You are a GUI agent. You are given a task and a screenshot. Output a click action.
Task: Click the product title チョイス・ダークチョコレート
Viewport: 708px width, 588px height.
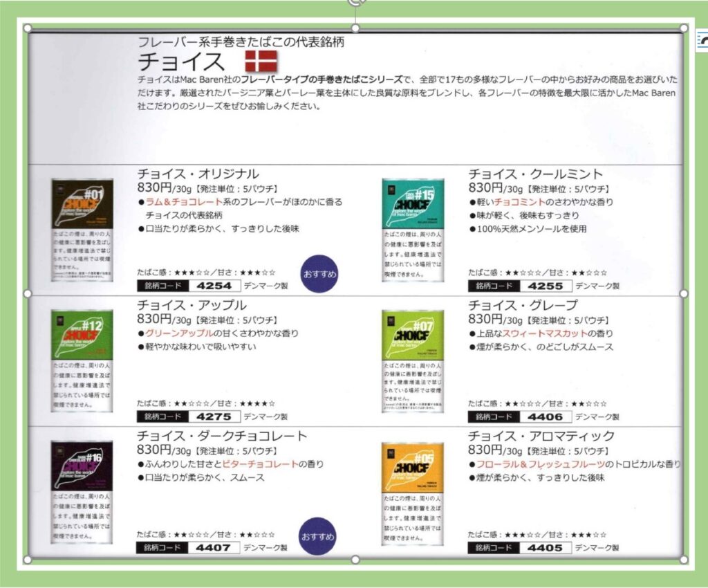pyautogui.click(x=222, y=436)
